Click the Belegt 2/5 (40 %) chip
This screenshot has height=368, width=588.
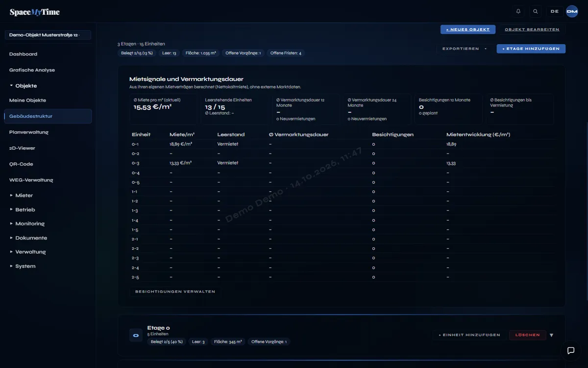click(167, 342)
